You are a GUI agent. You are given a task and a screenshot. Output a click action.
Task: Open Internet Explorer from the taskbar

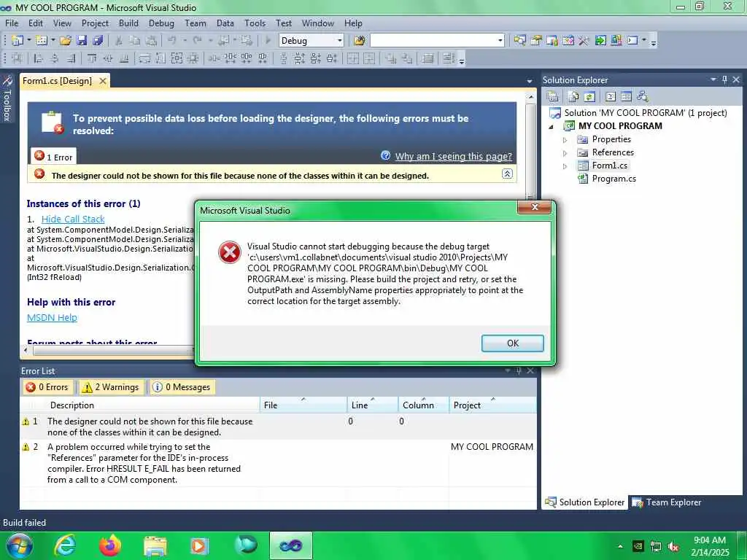tap(65, 545)
